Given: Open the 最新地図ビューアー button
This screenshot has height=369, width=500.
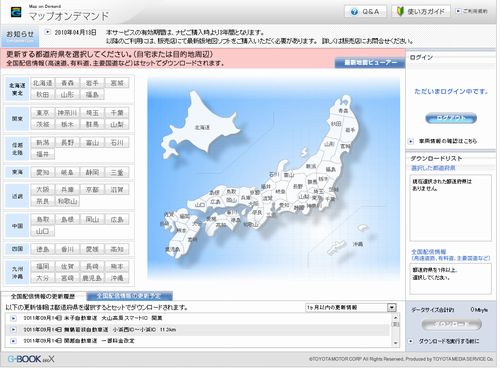Looking at the screenshot, I should tap(370, 62).
